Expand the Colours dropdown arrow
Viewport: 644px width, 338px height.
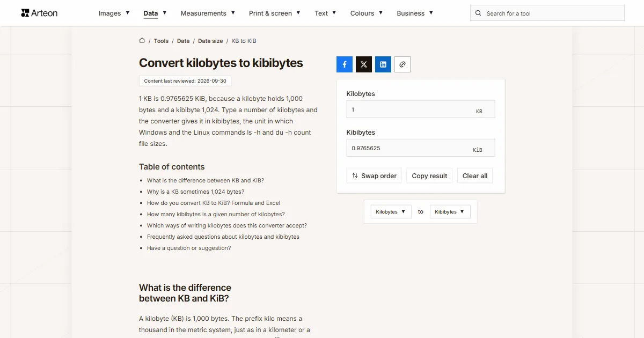coord(381,13)
